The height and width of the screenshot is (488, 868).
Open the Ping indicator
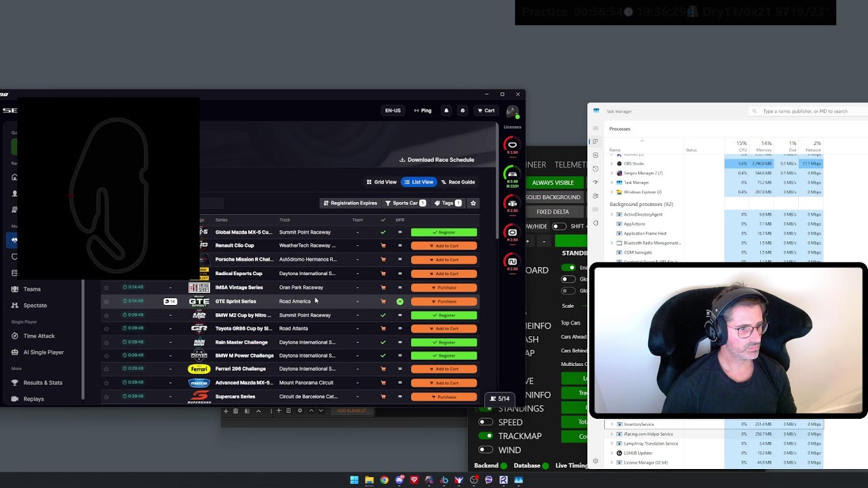tap(422, 110)
